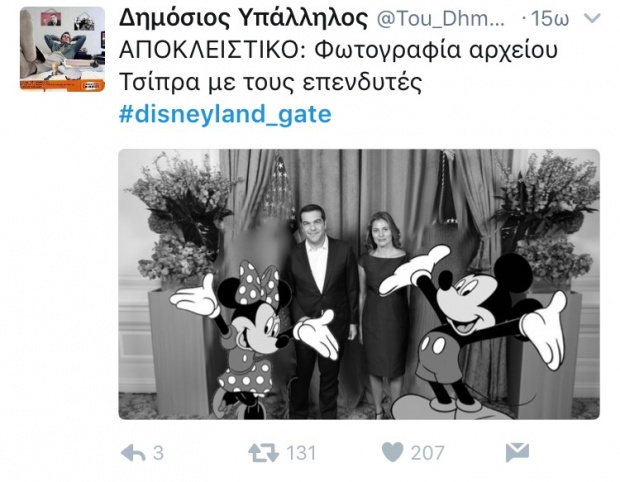The width and height of the screenshot is (620, 482).
Task: Send tweet via direct message envelope icon
Action: coord(517,453)
